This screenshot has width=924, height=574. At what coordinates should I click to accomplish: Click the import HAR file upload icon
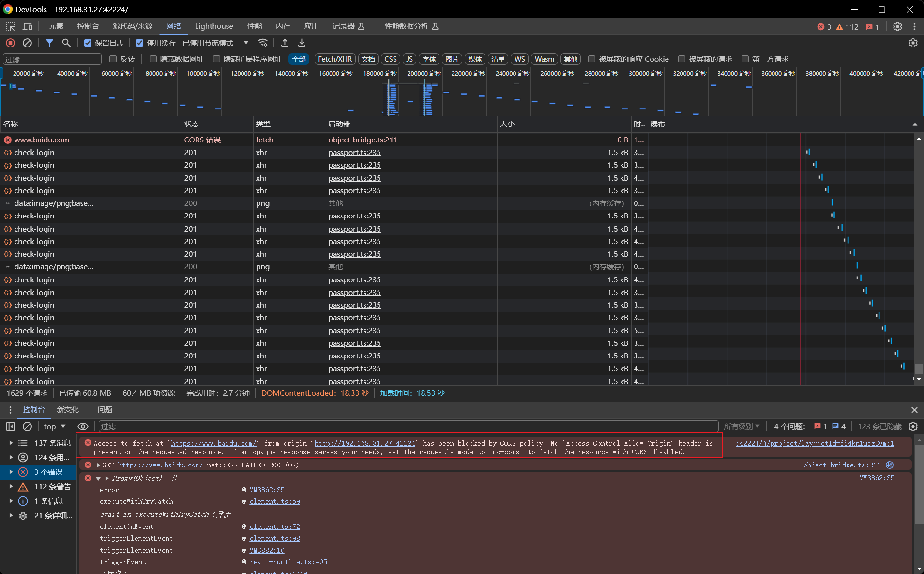[x=285, y=43]
